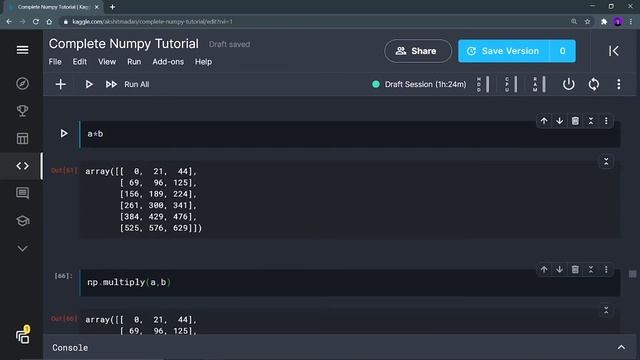Delete the np.multiply cell
The width and height of the screenshot is (640, 360).
tap(575, 269)
